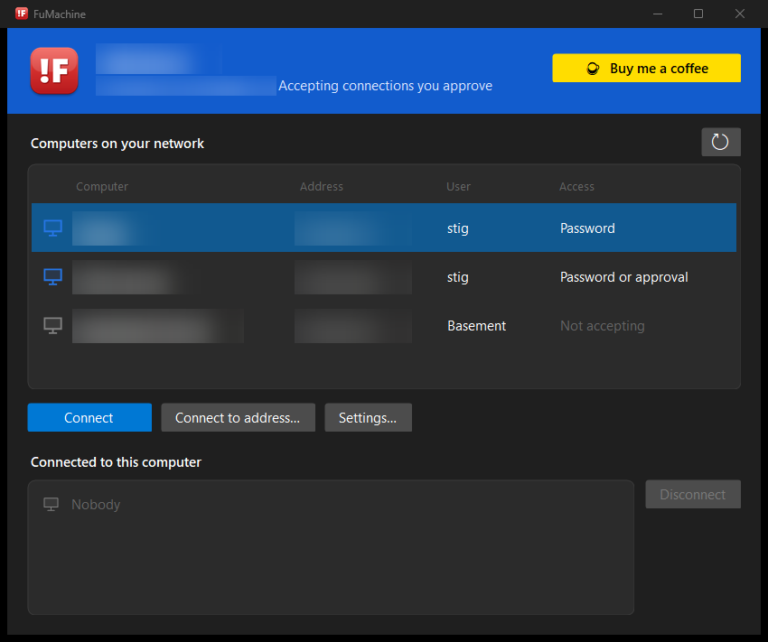
Task: Click the Buy me a coffee button
Action: pos(647,68)
